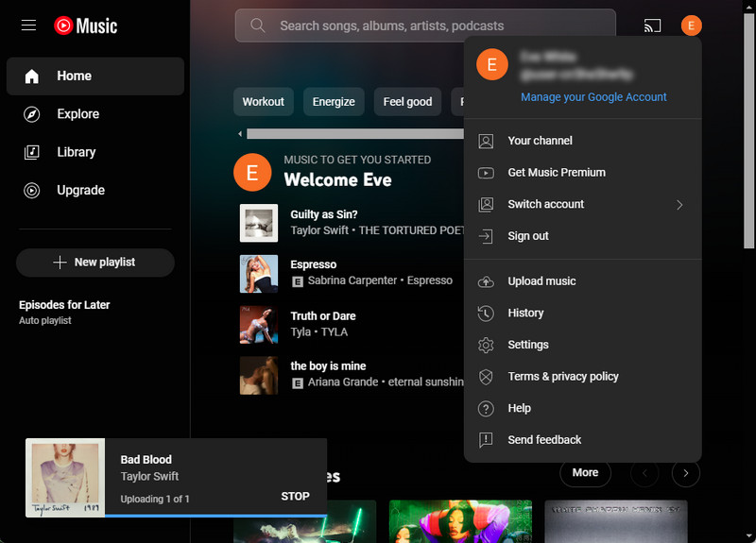The height and width of the screenshot is (543, 756).
Task: Click the Library music icon
Action: 32,152
